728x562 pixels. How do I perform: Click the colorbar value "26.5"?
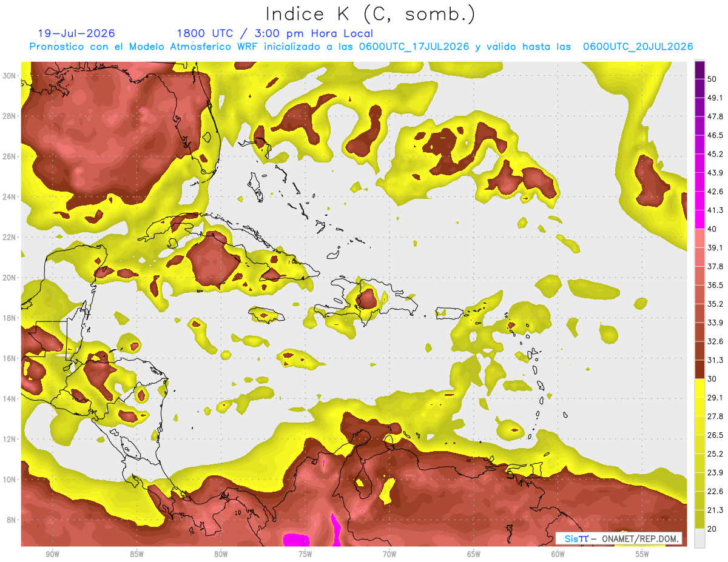coord(715,435)
